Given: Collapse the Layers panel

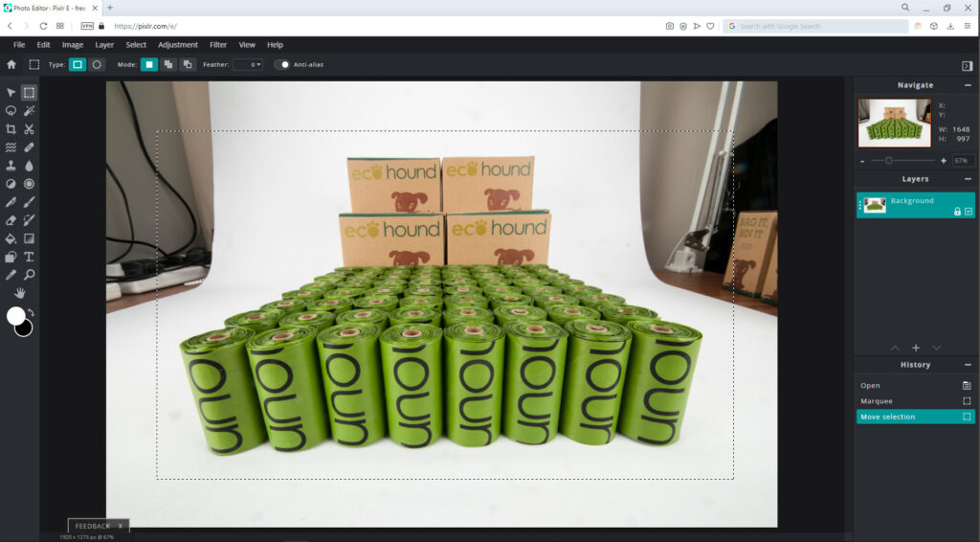Looking at the screenshot, I should (x=968, y=179).
